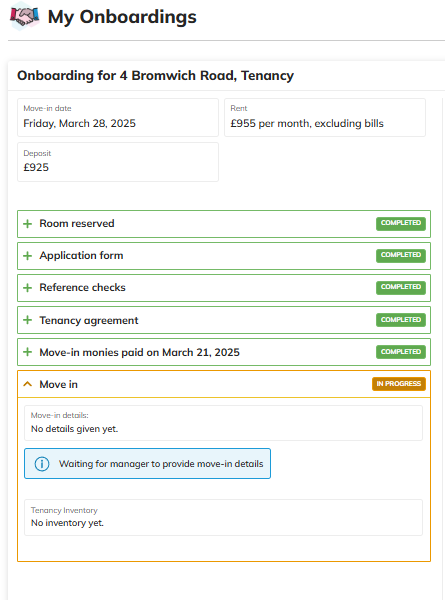This screenshot has width=445, height=600.
Task: Open the Reference checks step row
Action: tap(224, 288)
